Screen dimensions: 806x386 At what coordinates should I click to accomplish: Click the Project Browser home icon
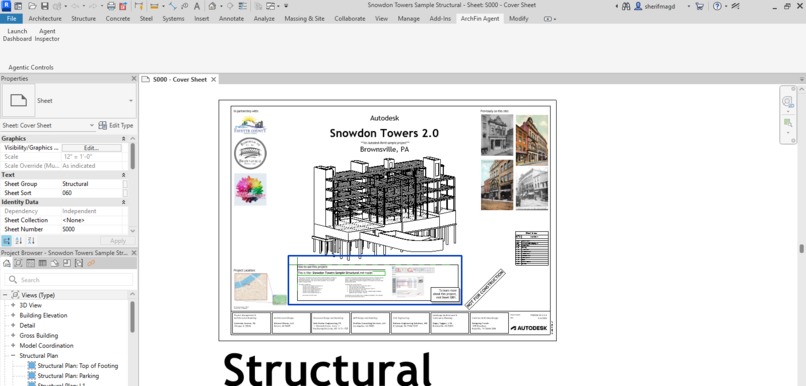[x=7, y=263]
